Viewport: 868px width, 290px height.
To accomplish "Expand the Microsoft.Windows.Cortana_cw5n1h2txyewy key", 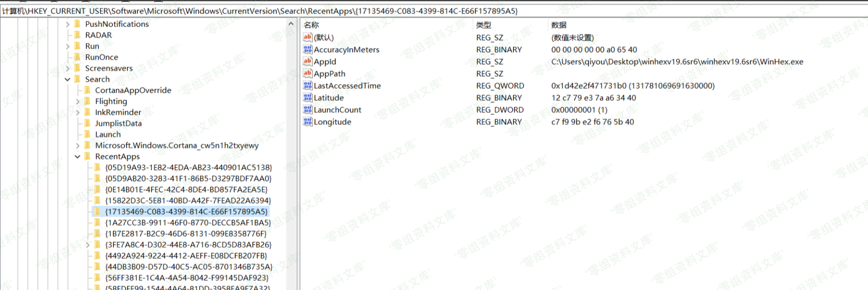I will tap(78, 145).
